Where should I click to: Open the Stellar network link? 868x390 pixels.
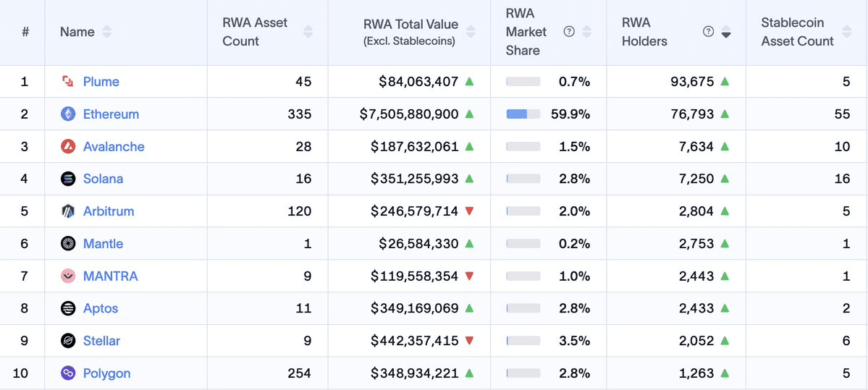point(102,341)
